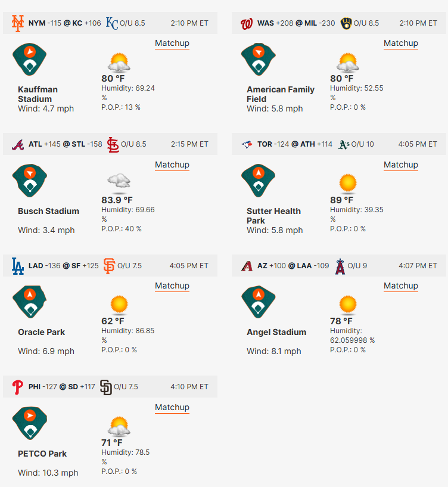Open Matchup link for NYM at KC
Screen dimensions: 448x487
pyautogui.click(x=172, y=43)
